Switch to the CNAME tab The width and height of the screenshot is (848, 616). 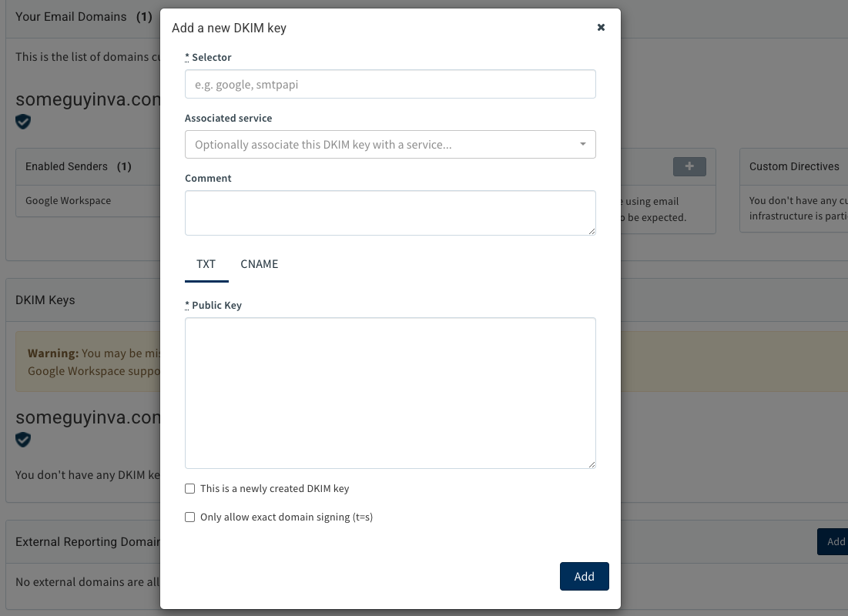pyautogui.click(x=259, y=264)
